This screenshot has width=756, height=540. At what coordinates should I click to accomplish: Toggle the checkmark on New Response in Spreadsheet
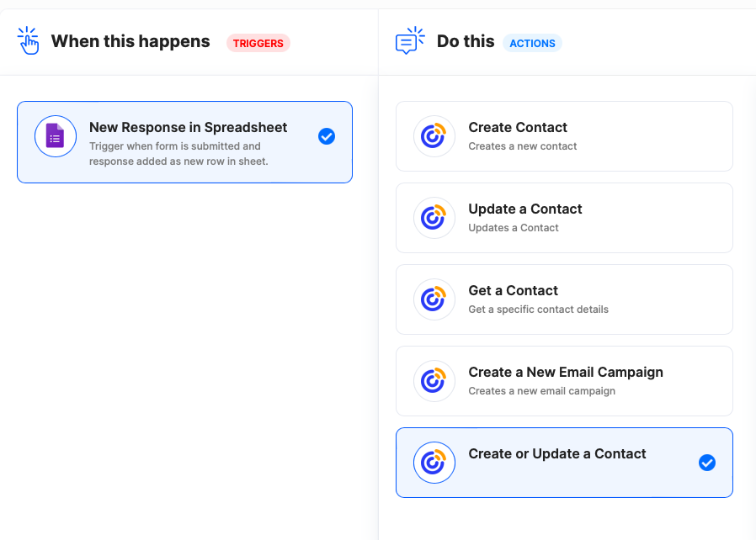tap(327, 136)
